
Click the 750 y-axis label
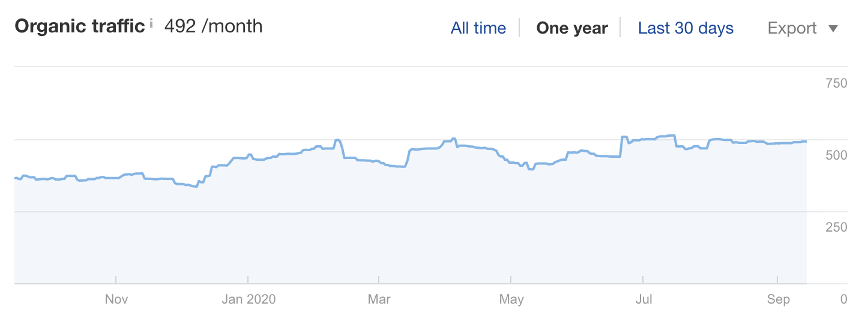836,83
